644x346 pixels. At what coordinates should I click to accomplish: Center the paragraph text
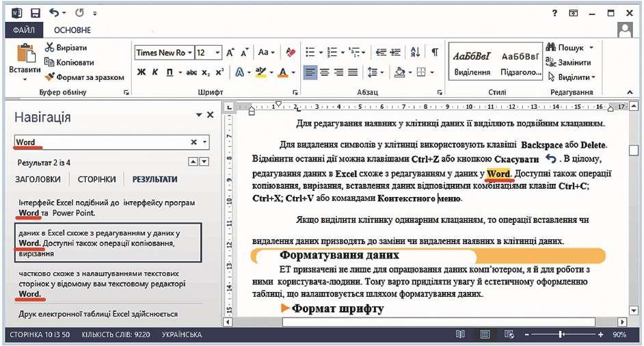tap(325, 72)
